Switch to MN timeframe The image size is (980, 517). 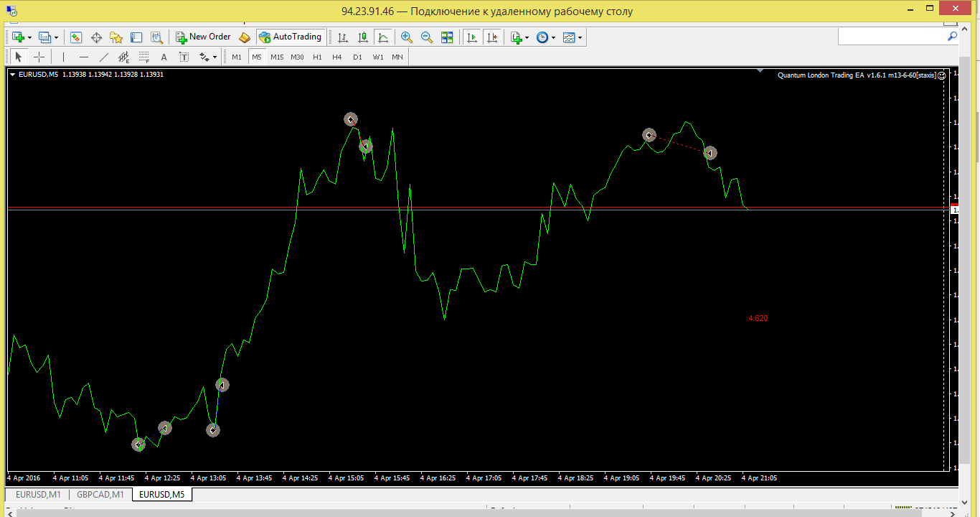pos(397,57)
